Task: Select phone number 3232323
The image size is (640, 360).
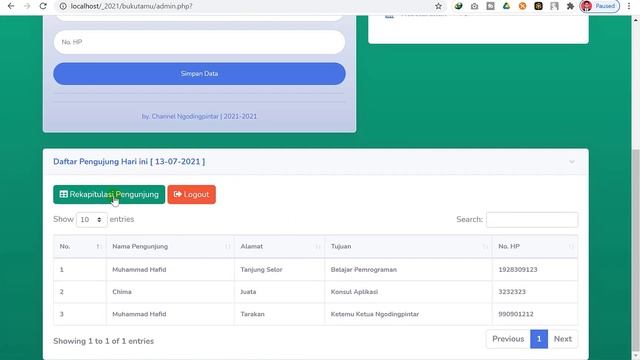Action: [x=512, y=292]
